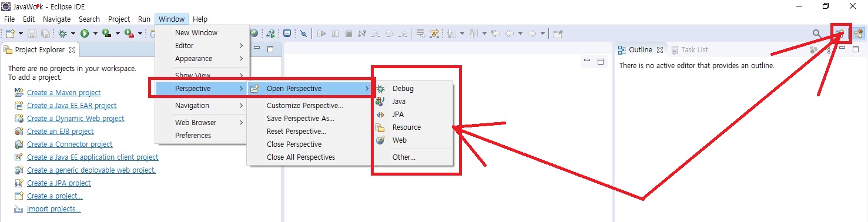Click the Disconnect debug toolbar icon

(362, 33)
